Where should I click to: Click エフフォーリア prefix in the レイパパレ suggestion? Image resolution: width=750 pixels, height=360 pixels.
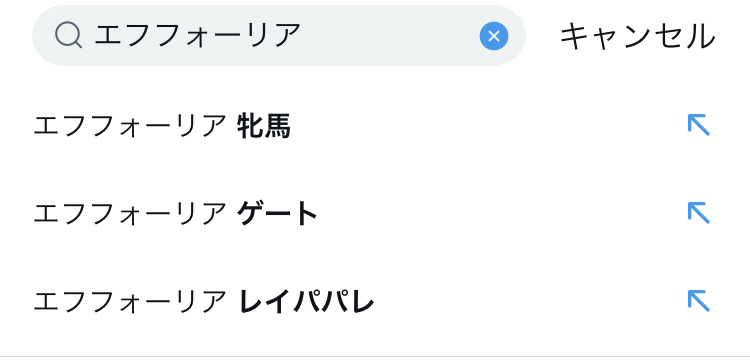[130, 302]
